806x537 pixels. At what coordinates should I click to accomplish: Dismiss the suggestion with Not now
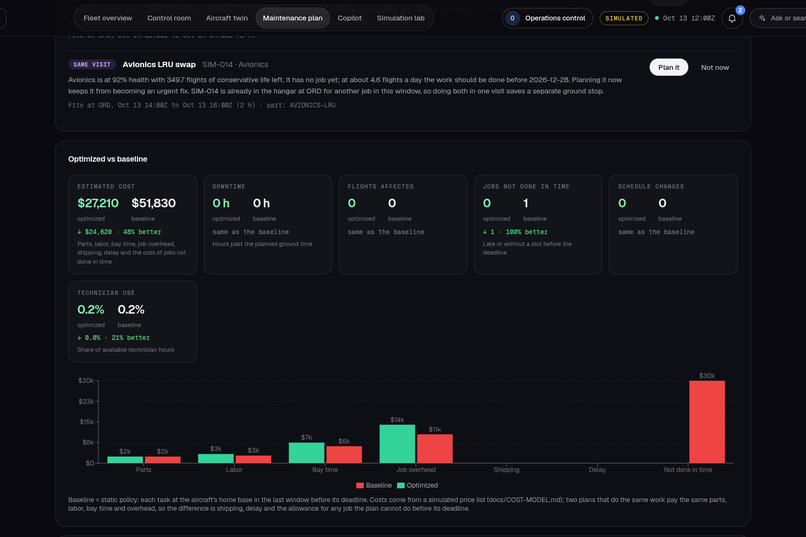click(715, 67)
